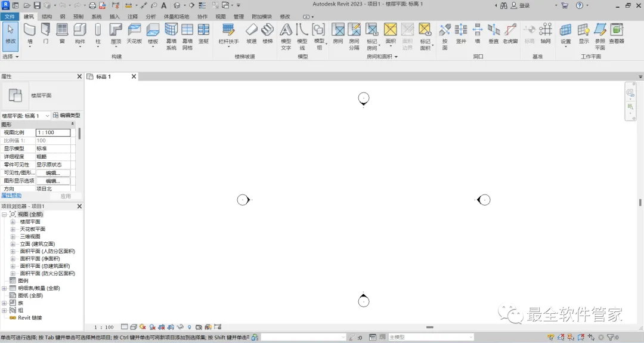Expand the 立面 (建筑立面) tree node
The image size is (644, 343).
point(13,244)
